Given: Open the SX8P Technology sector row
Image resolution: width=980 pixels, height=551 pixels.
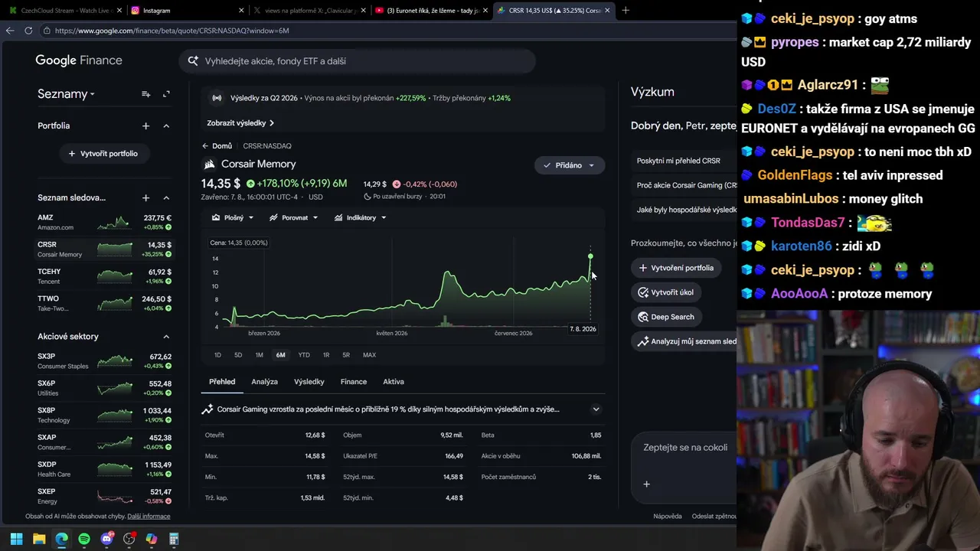Looking at the screenshot, I should pos(104,415).
